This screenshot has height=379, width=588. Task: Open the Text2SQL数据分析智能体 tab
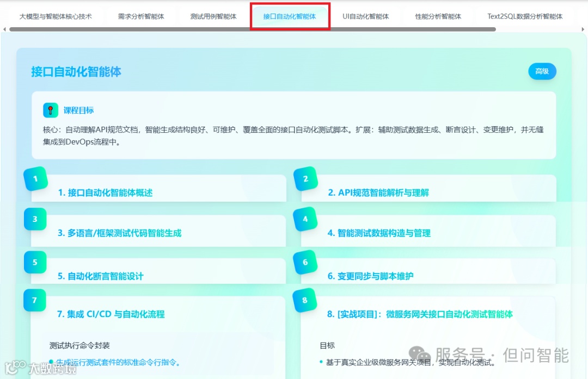click(525, 16)
